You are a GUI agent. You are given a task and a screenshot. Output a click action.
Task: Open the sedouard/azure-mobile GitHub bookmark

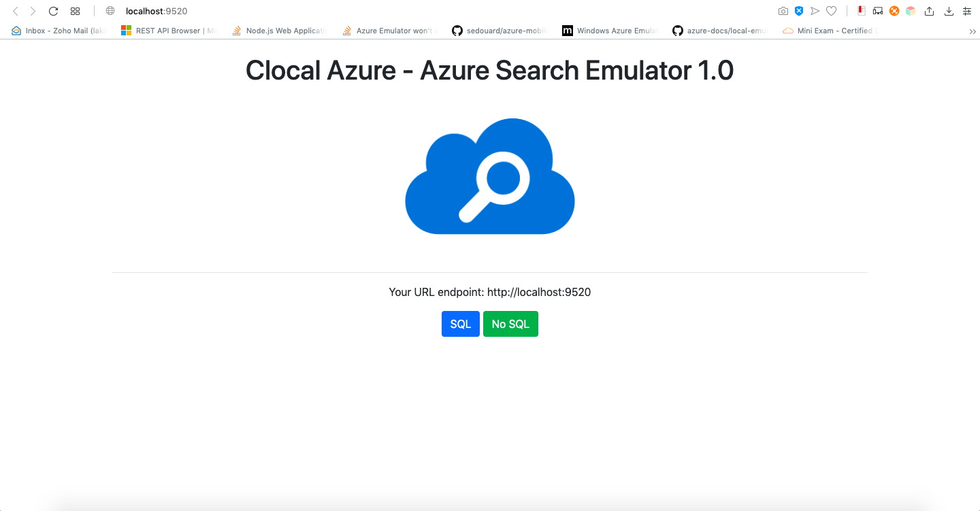pos(501,31)
